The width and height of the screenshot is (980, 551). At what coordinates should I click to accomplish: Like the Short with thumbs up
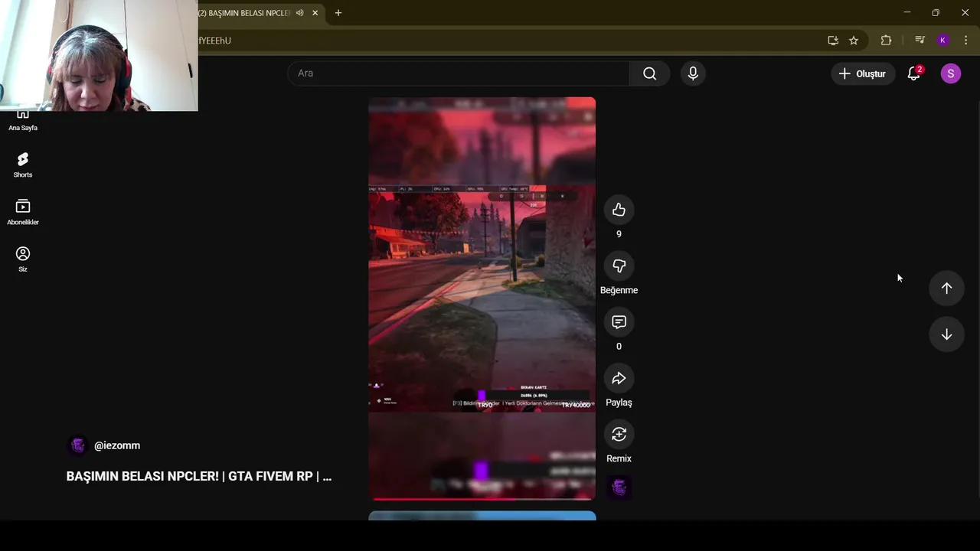point(619,210)
